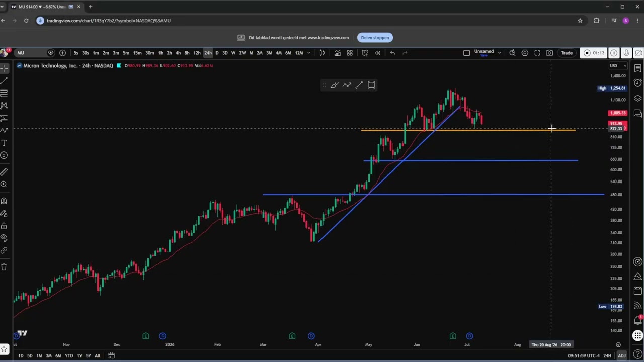Open browser extensions puzzle icon

coord(597,21)
